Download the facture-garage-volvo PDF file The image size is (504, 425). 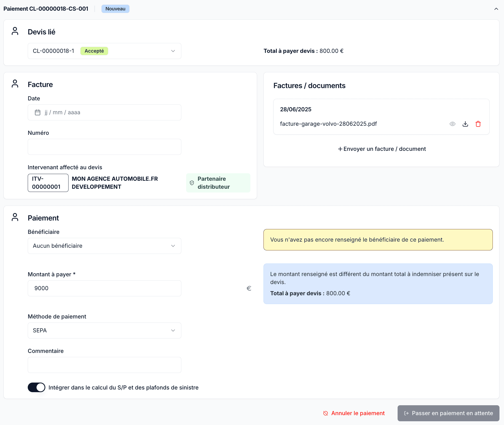point(465,124)
